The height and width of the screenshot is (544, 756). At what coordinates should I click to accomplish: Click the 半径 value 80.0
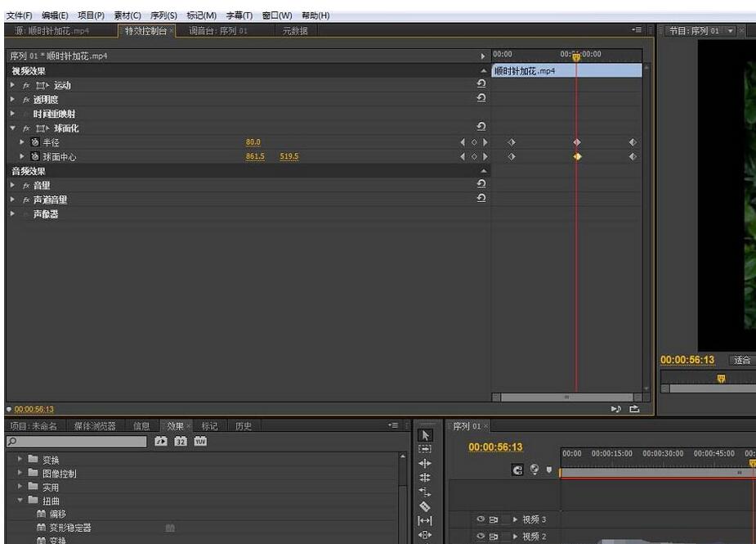click(x=253, y=142)
